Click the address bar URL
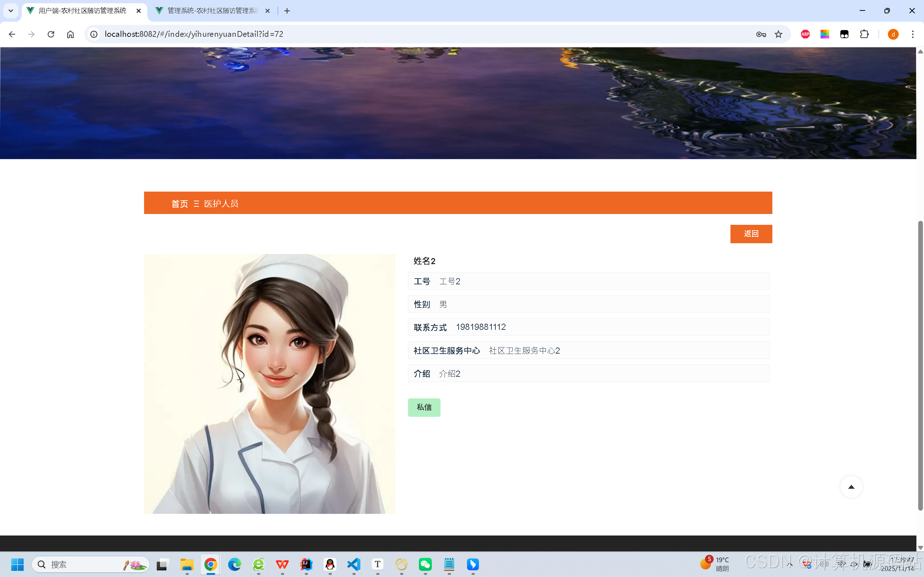 pos(194,34)
